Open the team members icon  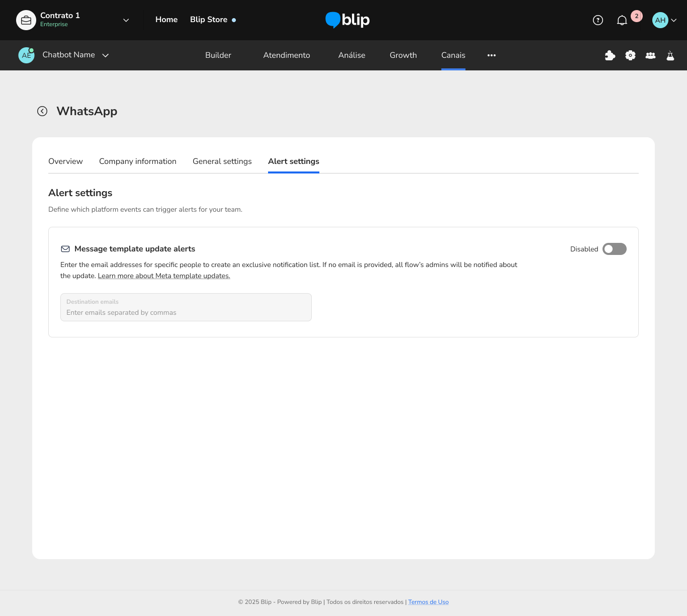650,55
